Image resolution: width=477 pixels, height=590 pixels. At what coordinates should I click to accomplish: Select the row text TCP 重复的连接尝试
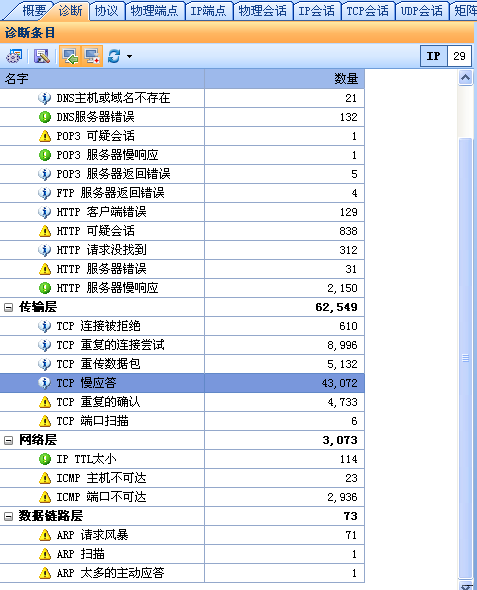click(110, 345)
